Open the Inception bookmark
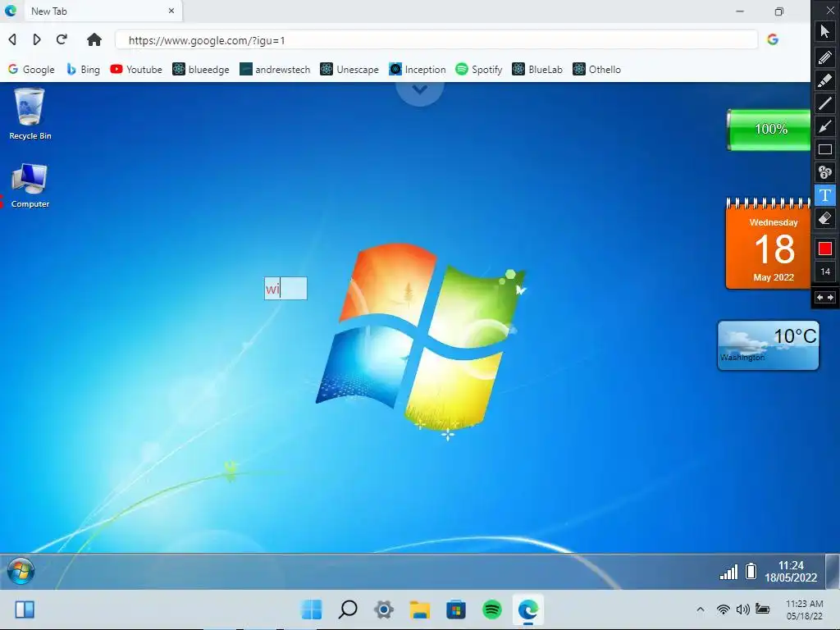This screenshot has height=630, width=840. click(x=418, y=70)
